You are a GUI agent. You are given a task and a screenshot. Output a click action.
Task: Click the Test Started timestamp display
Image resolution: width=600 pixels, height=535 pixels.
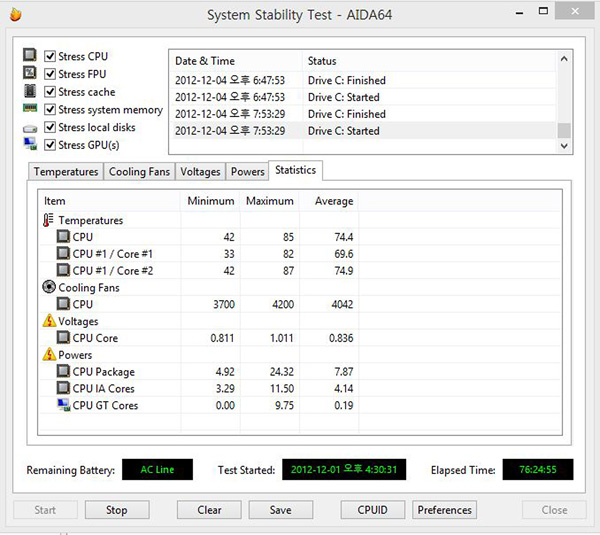[x=344, y=469]
